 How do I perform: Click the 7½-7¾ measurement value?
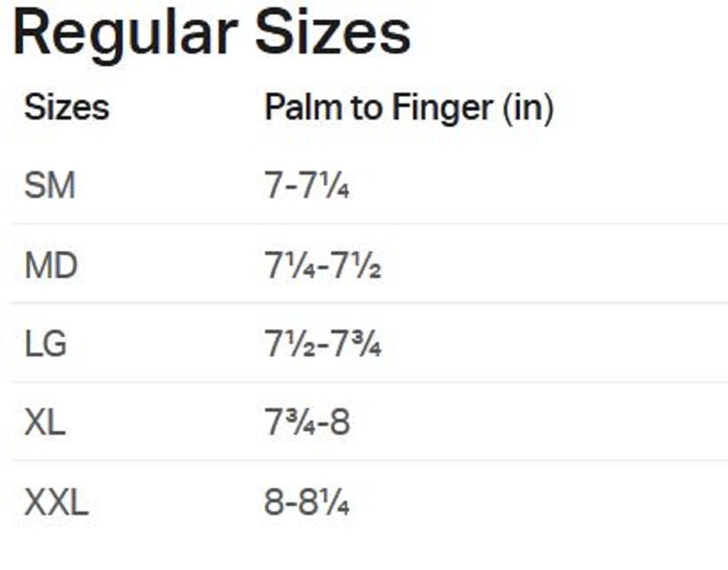pyautogui.click(x=322, y=346)
